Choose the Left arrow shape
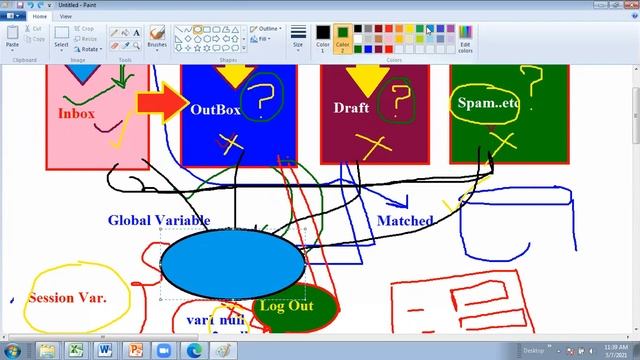This screenshot has height=360, width=640. [x=226, y=39]
